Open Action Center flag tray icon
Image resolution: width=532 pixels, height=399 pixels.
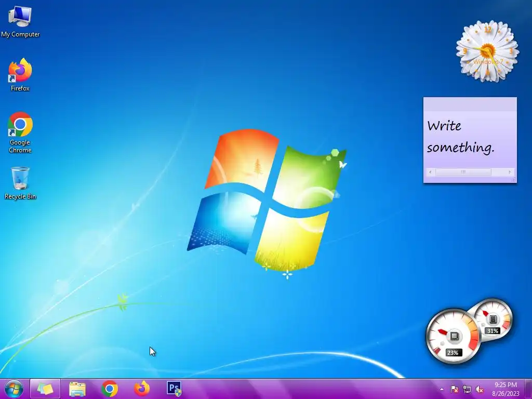[454, 389]
